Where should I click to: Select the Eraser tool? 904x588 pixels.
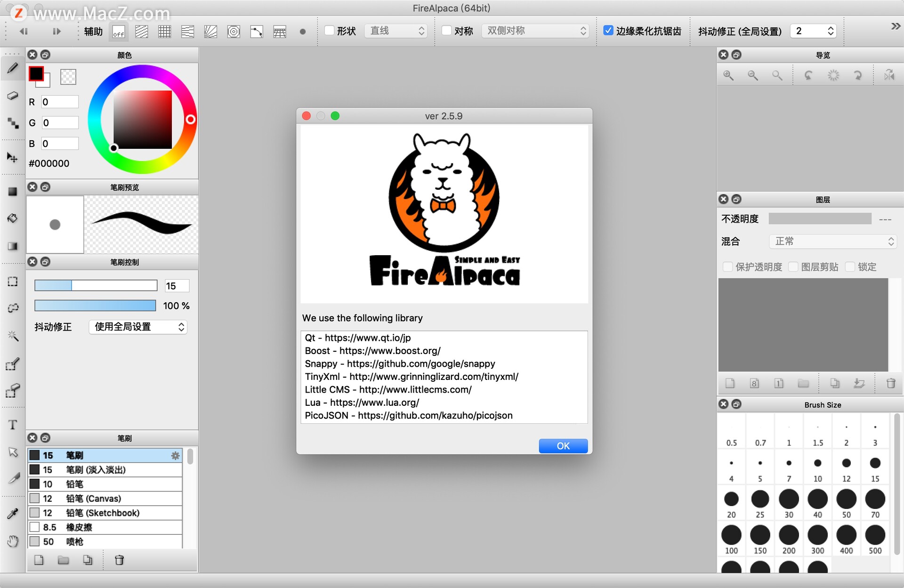tap(13, 96)
